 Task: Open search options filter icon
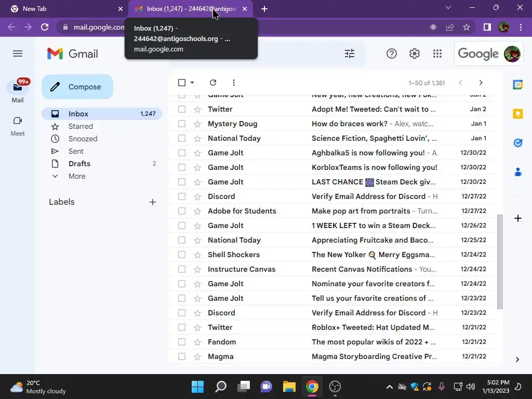(350, 54)
